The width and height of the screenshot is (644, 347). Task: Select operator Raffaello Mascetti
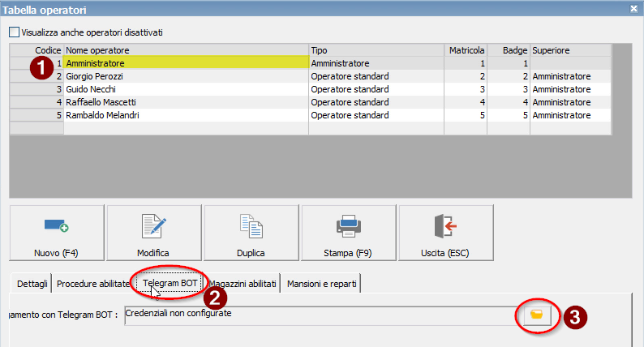click(185, 102)
